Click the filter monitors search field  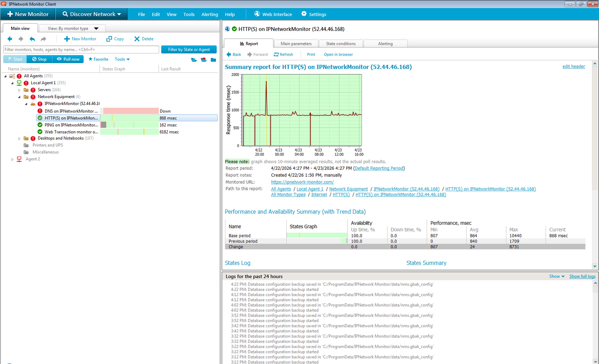81,50
